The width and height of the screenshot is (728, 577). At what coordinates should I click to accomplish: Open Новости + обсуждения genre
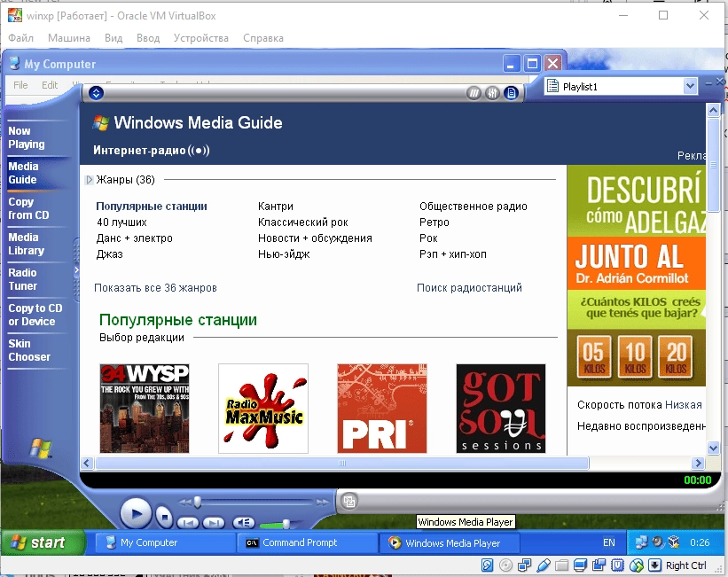315,238
